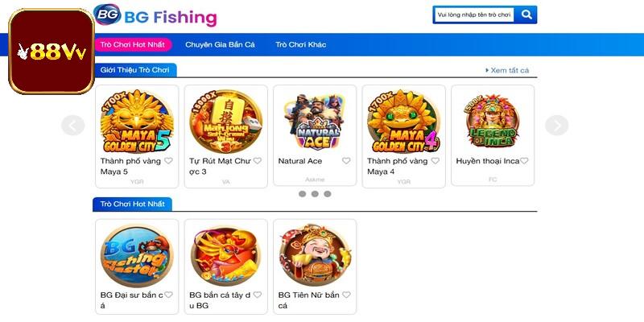The image size is (644, 322).
Task: Focus the game name search field
Action: (x=474, y=14)
